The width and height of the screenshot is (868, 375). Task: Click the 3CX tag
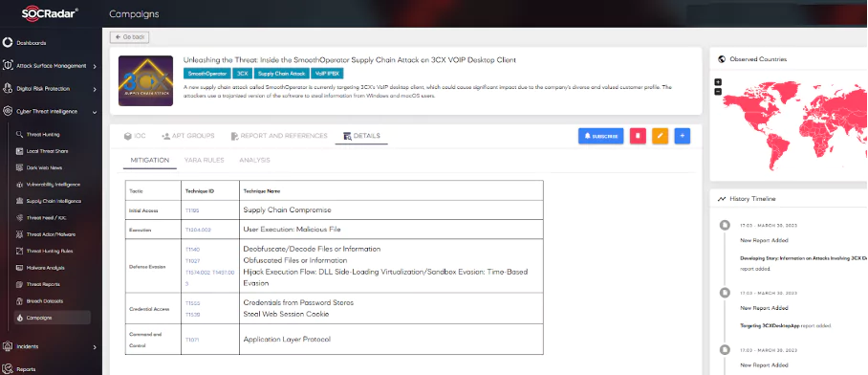(242, 73)
